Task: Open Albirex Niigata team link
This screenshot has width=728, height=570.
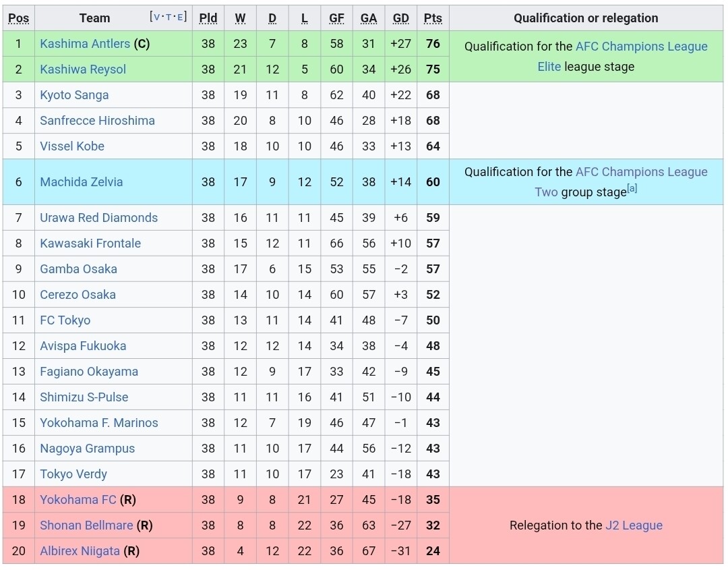Action: (x=80, y=551)
